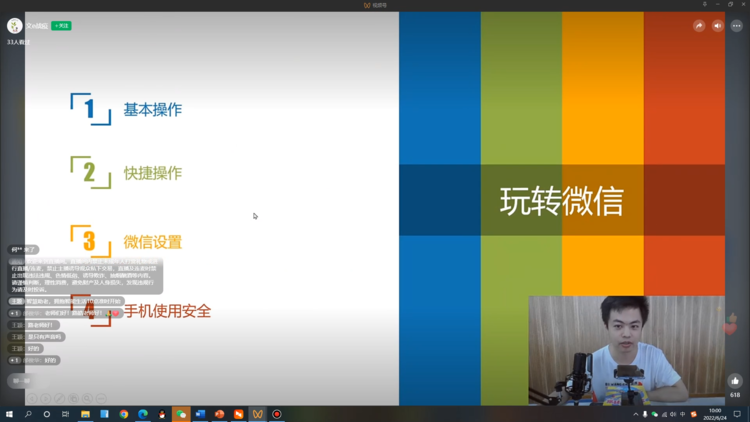
Task: Switch to WeChat in the taskbar
Action: (x=181, y=414)
